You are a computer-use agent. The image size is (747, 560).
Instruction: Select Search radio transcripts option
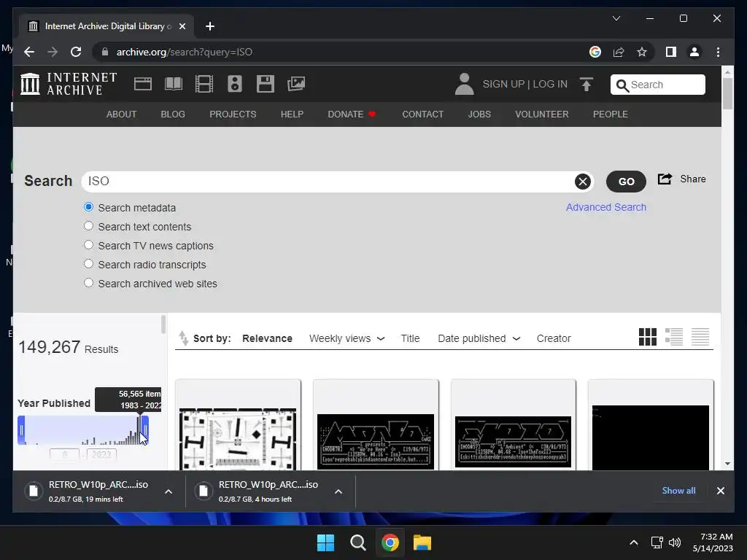pos(88,264)
